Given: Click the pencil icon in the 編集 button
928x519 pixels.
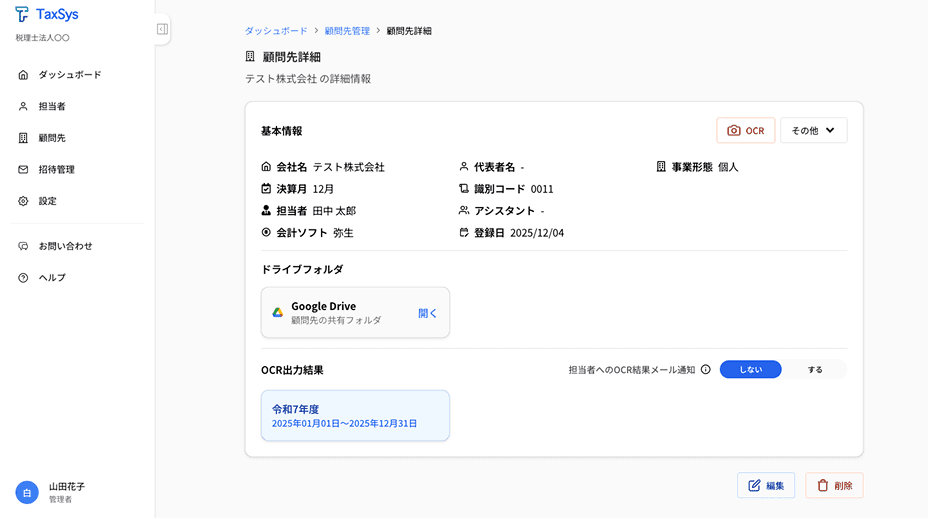Looking at the screenshot, I should tap(754, 485).
